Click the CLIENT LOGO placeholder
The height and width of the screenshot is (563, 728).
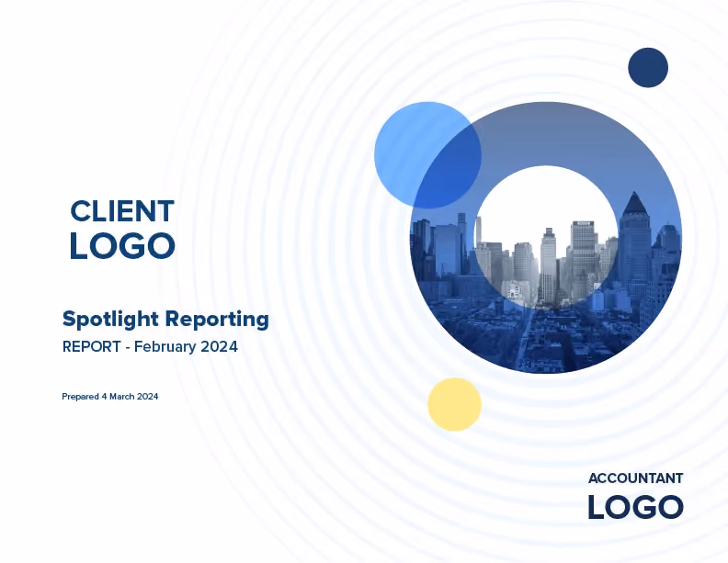tap(122, 229)
